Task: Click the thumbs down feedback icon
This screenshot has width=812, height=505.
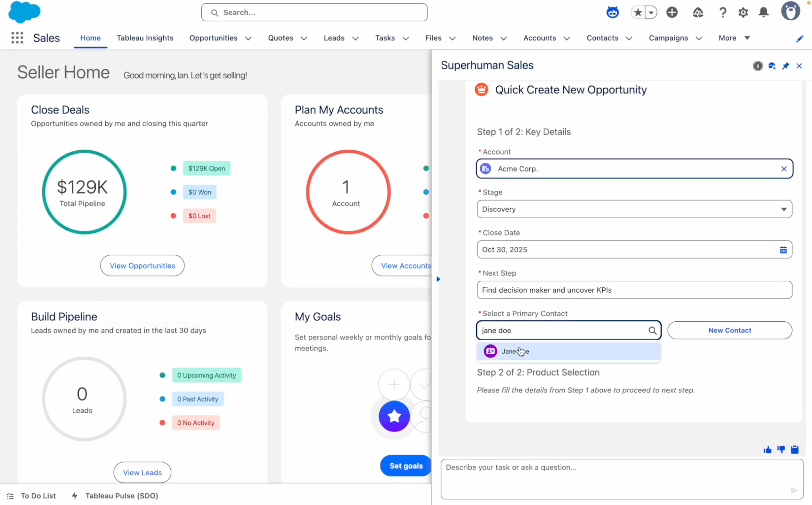Action: click(781, 449)
